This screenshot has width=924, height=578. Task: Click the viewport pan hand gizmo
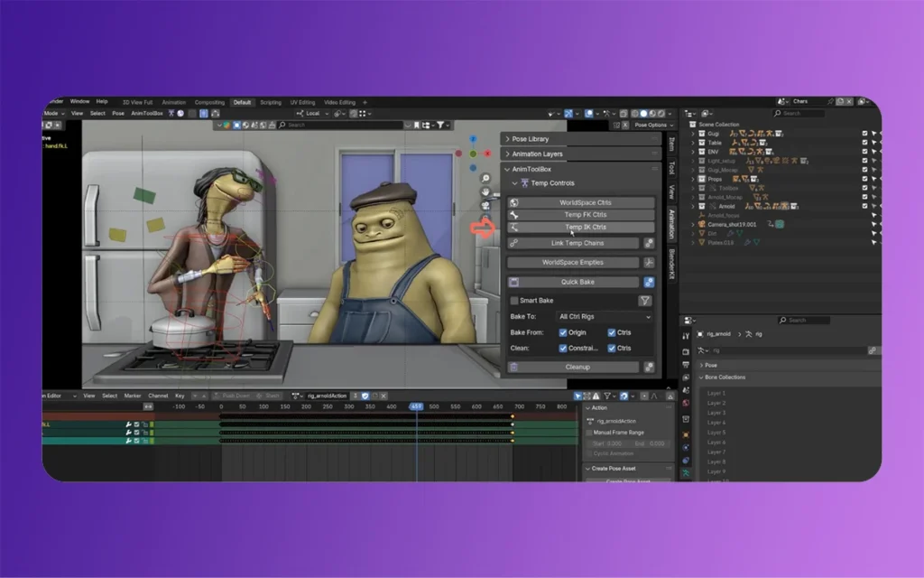point(485,191)
